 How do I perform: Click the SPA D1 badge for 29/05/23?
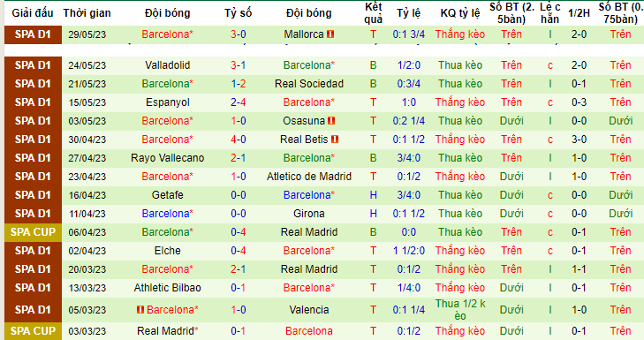(33, 34)
